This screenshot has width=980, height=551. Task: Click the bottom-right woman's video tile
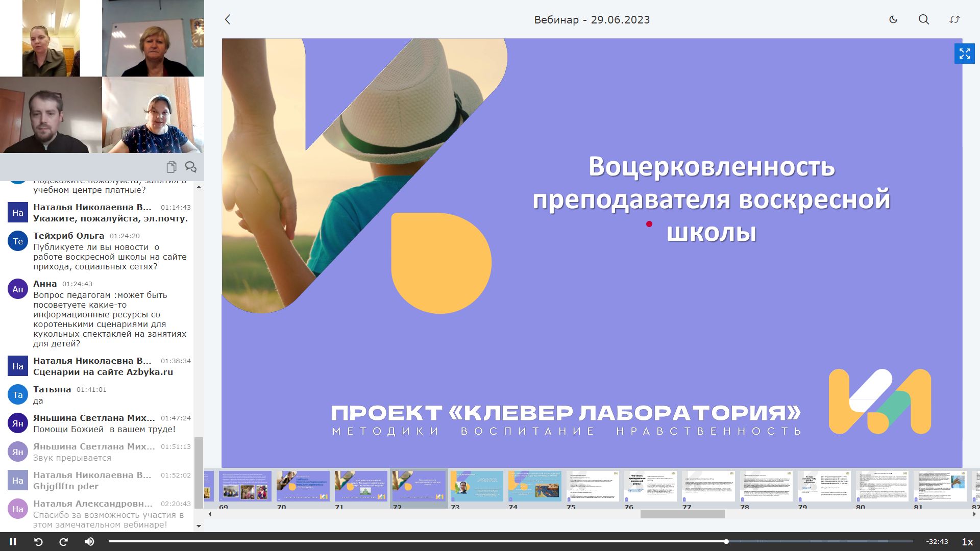click(153, 115)
